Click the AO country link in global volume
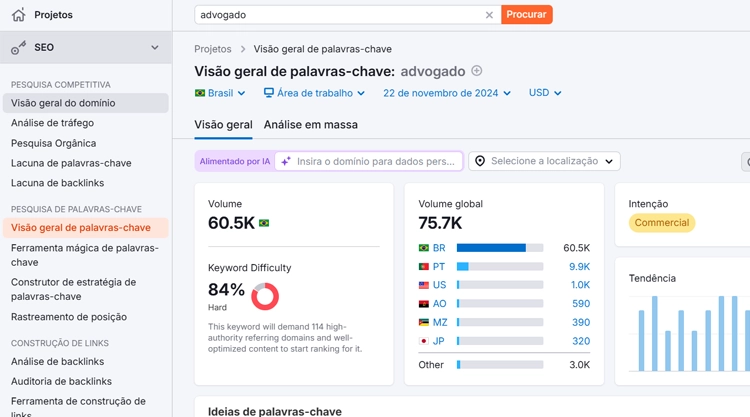Screen dimensions: 750x417 coord(439,304)
